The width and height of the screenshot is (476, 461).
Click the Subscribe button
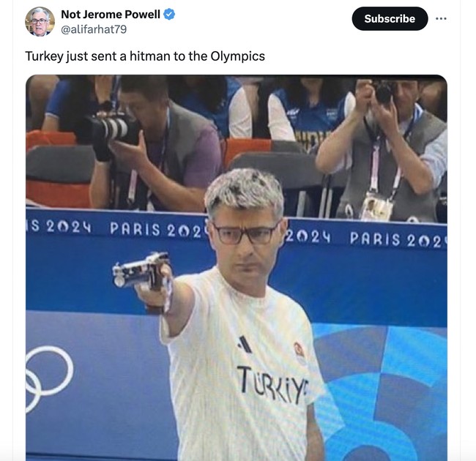pyautogui.click(x=390, y=19)
